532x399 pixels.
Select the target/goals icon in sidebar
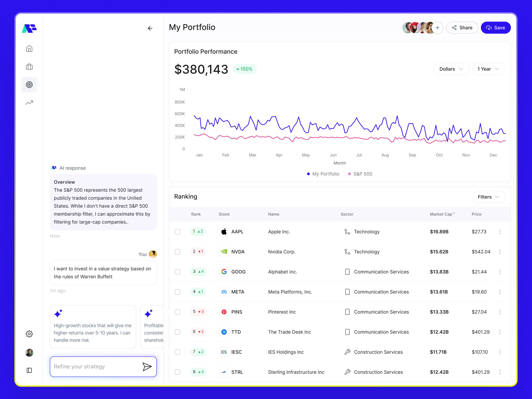pos(29,84)
